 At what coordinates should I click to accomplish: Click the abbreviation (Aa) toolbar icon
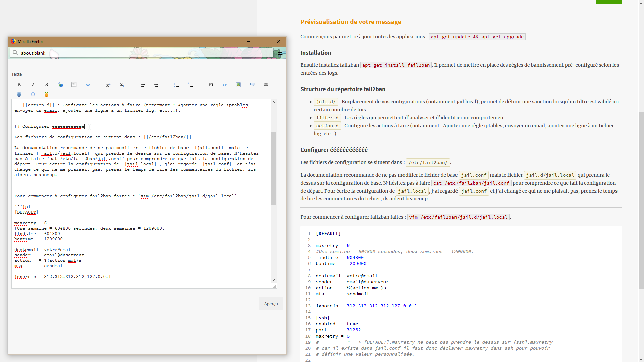click(60, 85)
